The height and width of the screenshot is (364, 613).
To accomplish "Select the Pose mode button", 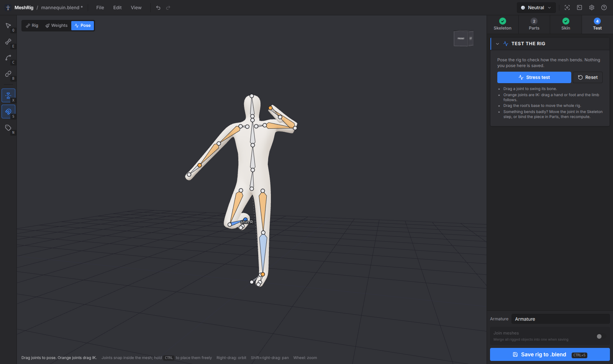I will pos(82,26).
